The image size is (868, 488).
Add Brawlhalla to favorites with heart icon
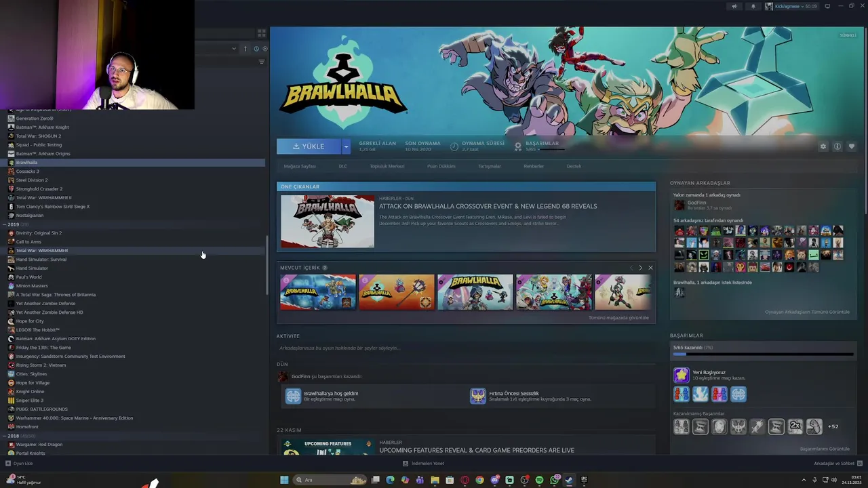pyautogui.click(x=852, y=146)
